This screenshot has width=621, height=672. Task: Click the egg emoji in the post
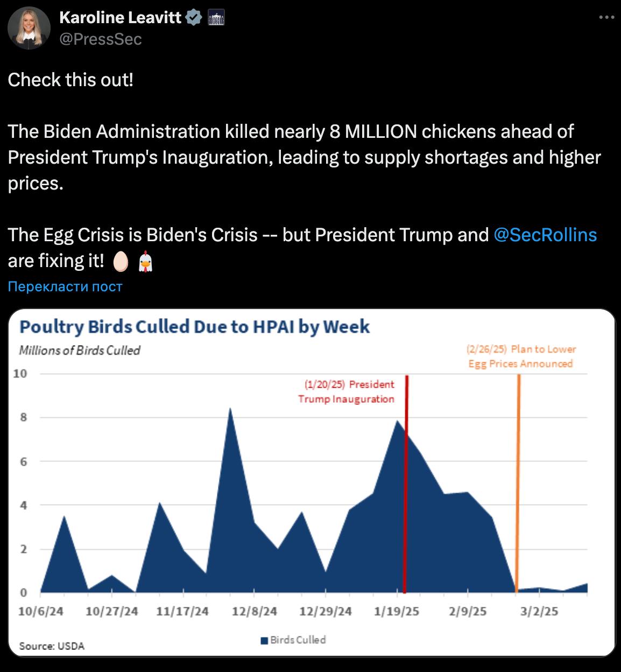click(x=121, y=262)
